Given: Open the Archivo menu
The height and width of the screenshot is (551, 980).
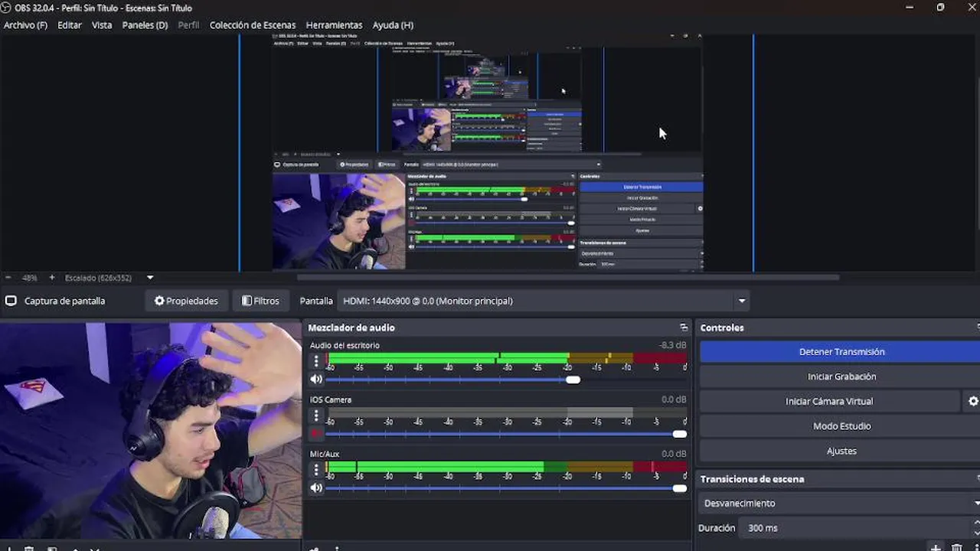Looking at the screenshot, I should click(x=25, y=25).
